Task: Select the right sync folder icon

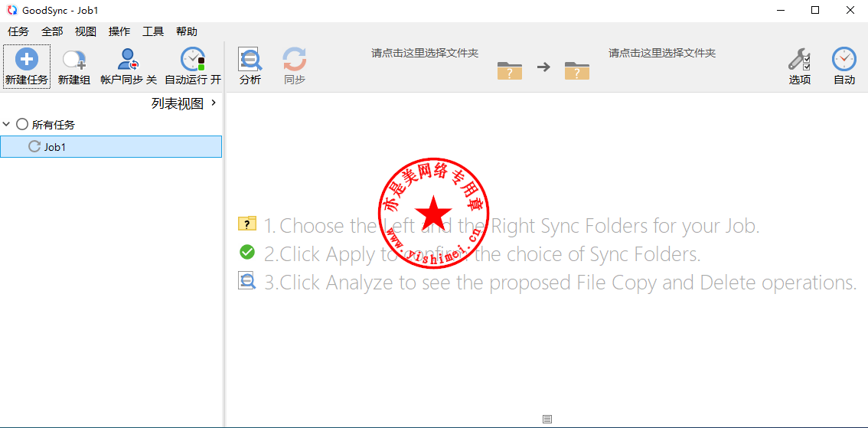Action: [x=577, y=70]
